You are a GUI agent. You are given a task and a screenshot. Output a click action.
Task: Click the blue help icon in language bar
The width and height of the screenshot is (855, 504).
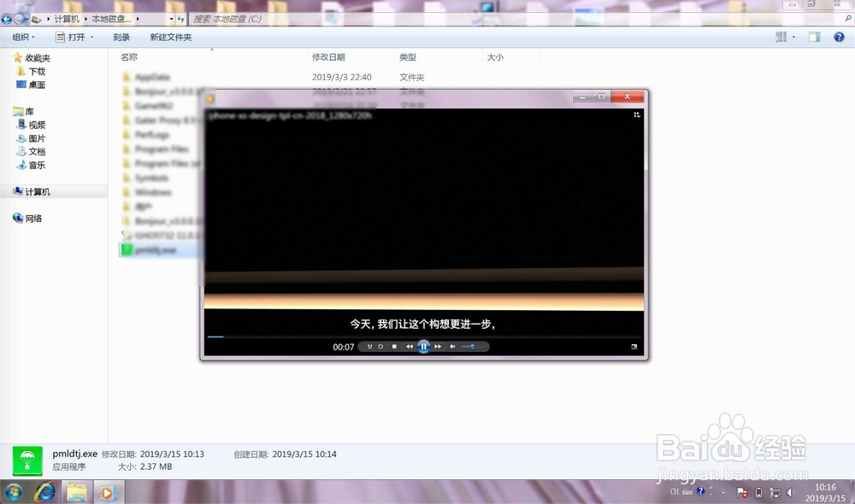701,491
